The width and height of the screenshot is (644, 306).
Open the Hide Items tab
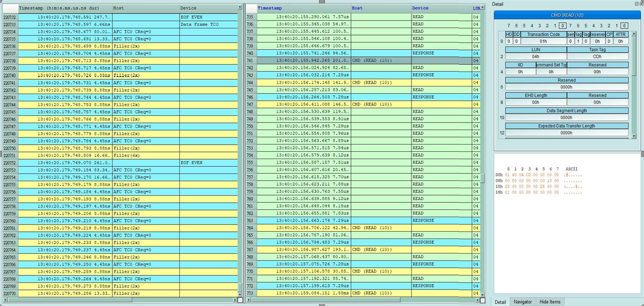[x=549, y=302]
